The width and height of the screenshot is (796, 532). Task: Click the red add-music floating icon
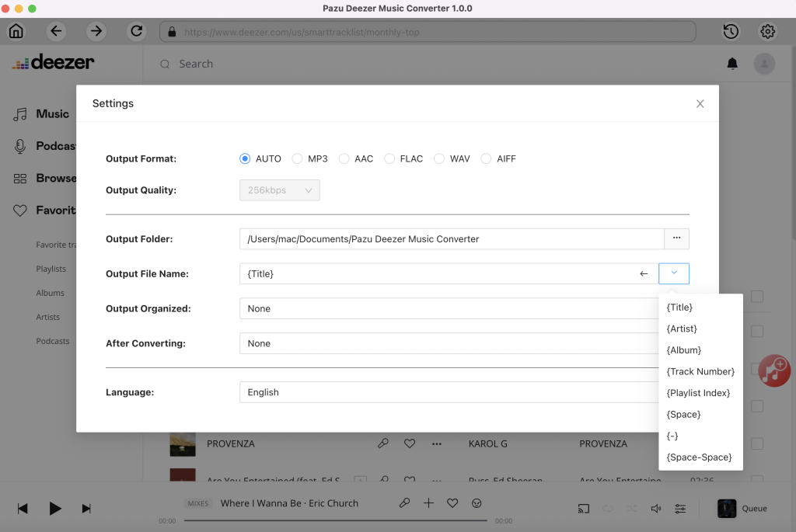point(773,370)
